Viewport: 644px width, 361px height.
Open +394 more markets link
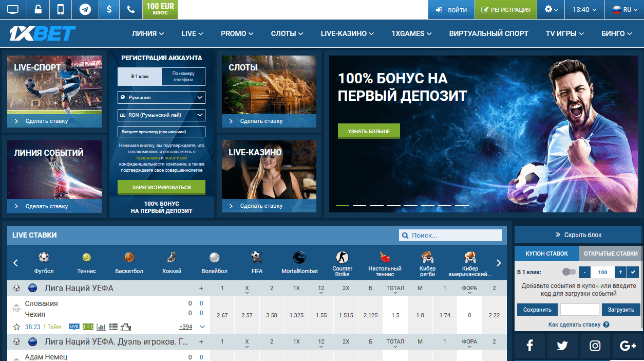185,327
